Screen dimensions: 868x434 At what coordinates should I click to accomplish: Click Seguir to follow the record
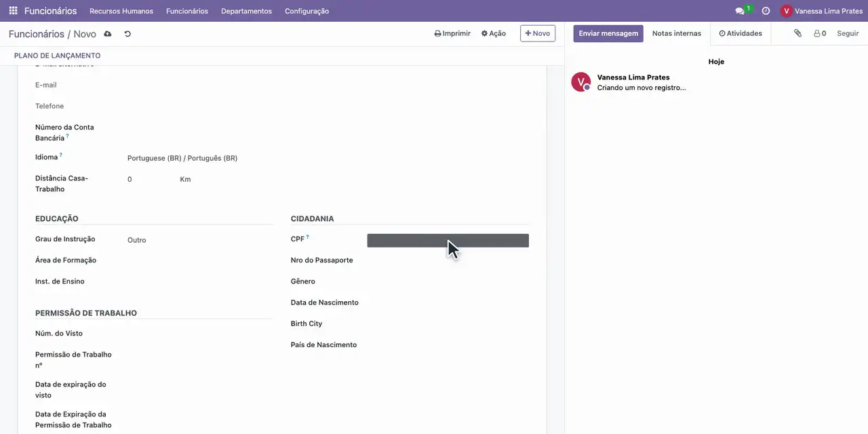point(848,33)
